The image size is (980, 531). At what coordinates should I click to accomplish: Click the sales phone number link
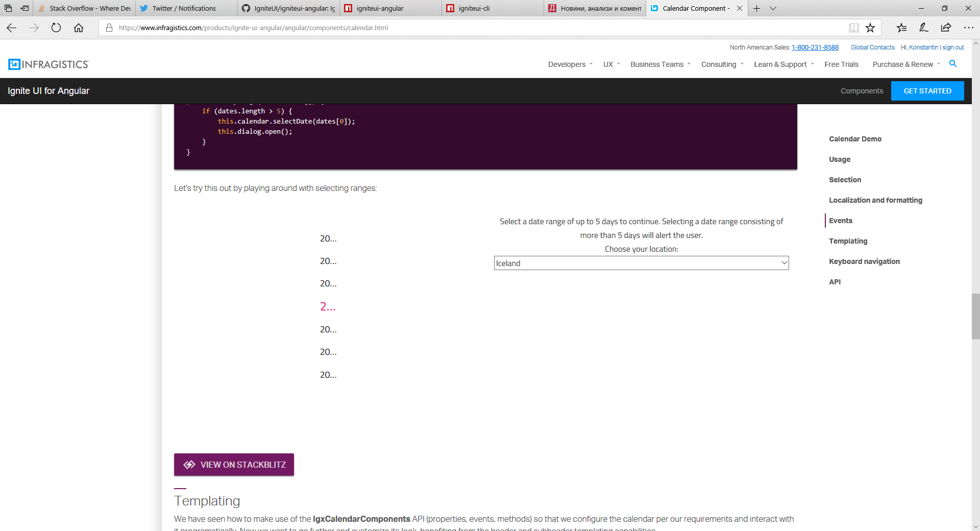tap(815, 47)
